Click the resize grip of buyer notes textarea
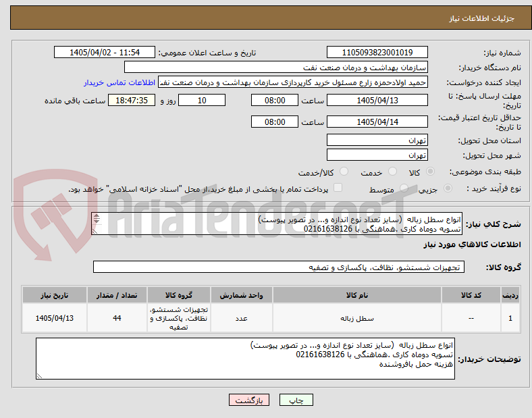Viewport: 532px width, 418px height. pyautogui.click(x=40, y=375)
